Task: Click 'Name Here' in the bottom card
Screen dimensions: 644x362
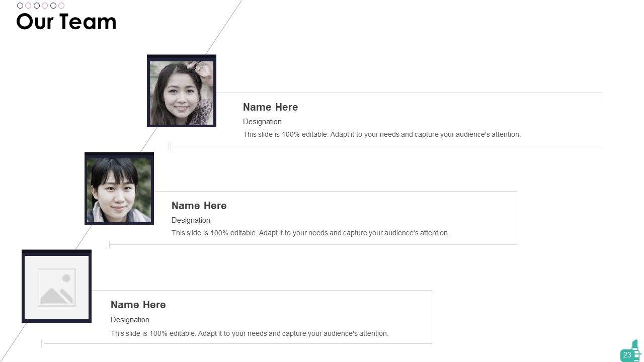Action: (138, 305)
